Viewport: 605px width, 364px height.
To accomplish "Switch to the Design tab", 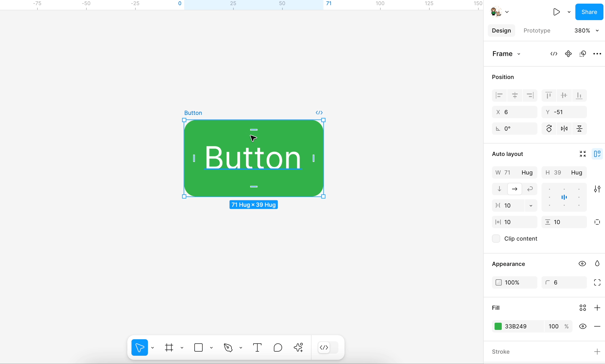I will tap(501, 30).
